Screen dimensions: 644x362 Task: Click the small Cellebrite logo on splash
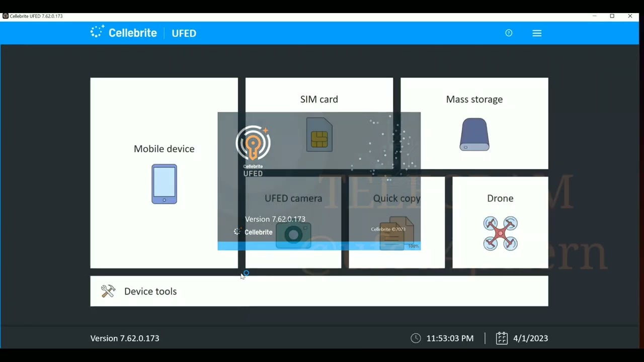253,232
